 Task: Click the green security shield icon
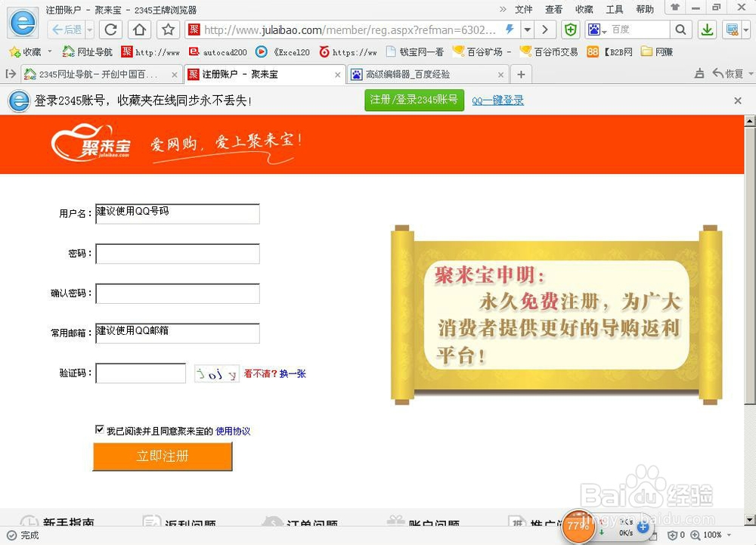(570, 29)
